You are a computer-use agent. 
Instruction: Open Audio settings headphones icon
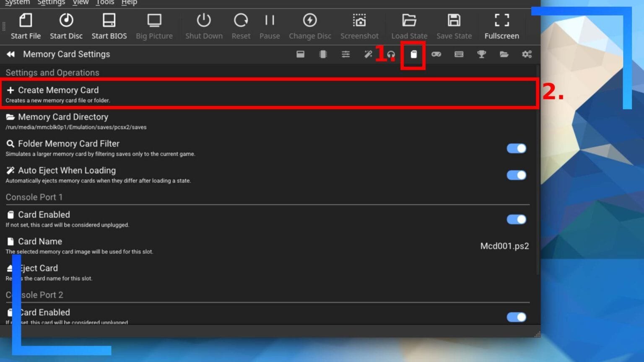(391, 54)
